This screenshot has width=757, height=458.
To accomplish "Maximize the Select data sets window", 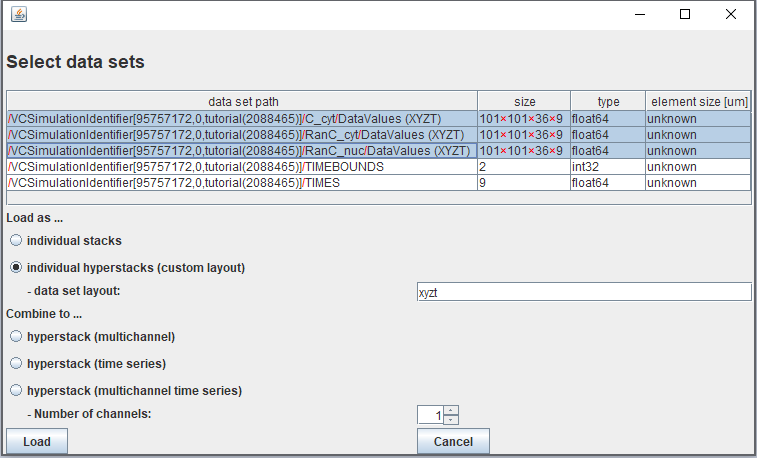I will pos(685,14).
